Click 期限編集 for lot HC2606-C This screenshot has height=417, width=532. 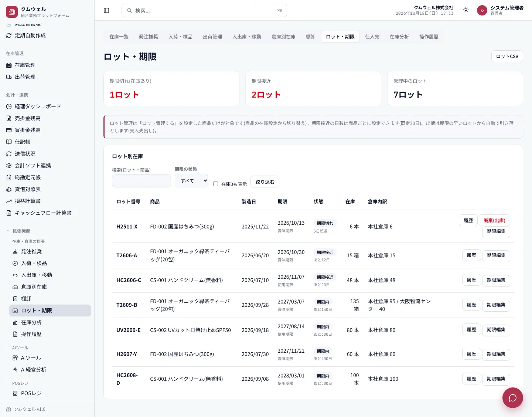point(496,280)
